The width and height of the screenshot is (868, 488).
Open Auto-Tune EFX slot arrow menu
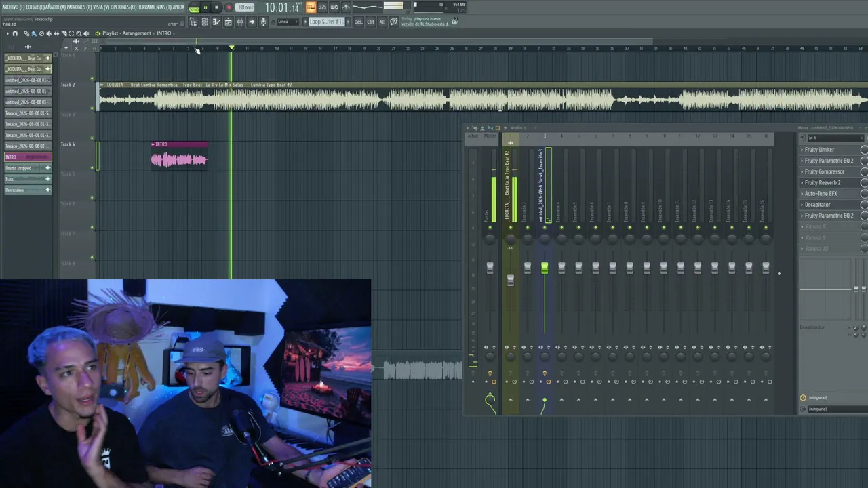point(802,194)
